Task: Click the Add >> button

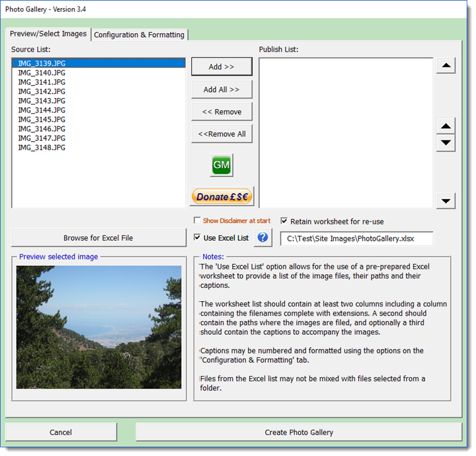Action: [x=221, y=67]
